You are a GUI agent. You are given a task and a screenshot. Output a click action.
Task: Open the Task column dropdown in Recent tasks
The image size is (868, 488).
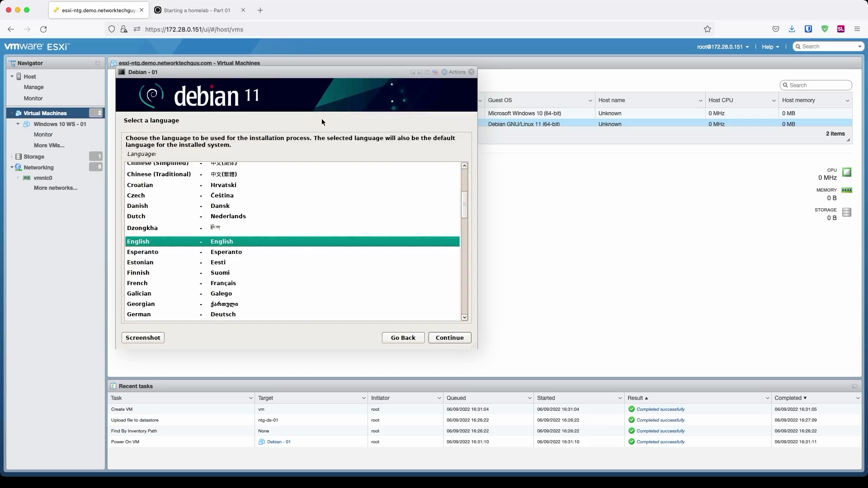(250, 398)
